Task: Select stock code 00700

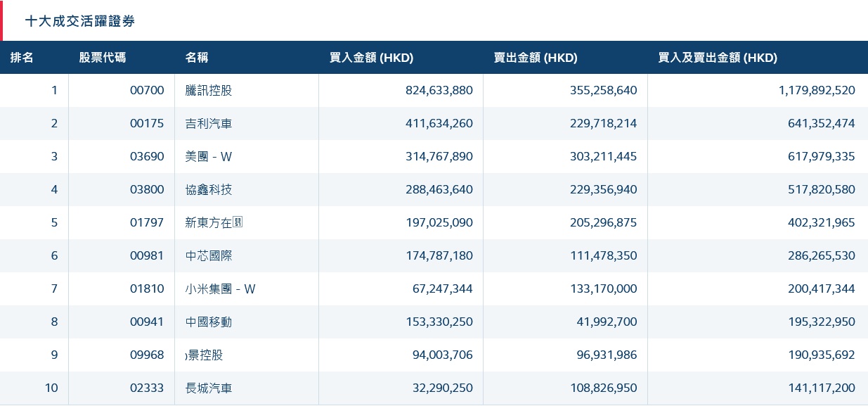Action: (x=147, y=90)
